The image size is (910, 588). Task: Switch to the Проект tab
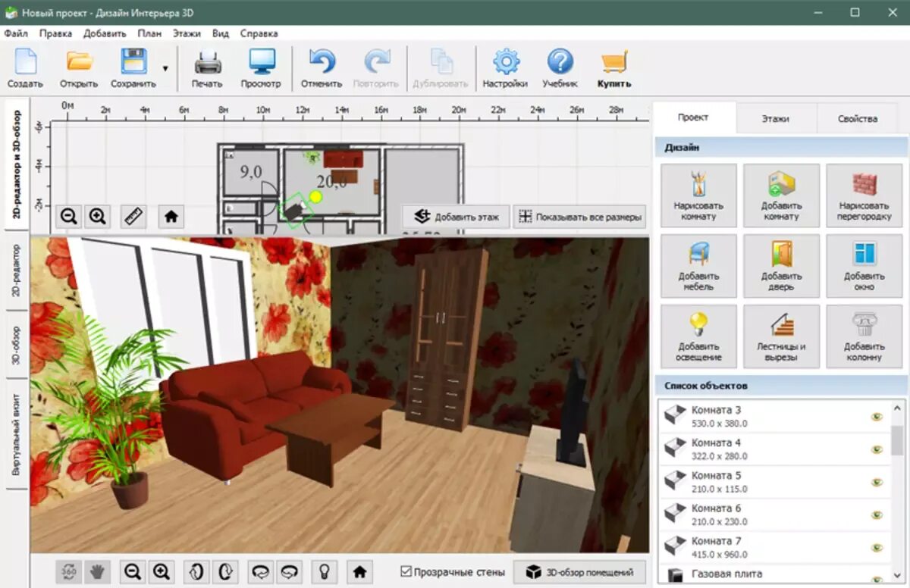[693, 118]
